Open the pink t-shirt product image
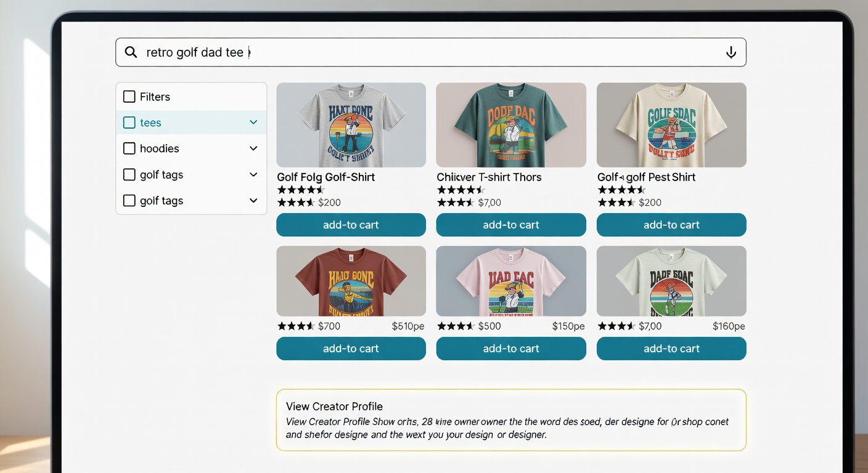The height and width of the screenshot is (473, 868). point(511,281)
